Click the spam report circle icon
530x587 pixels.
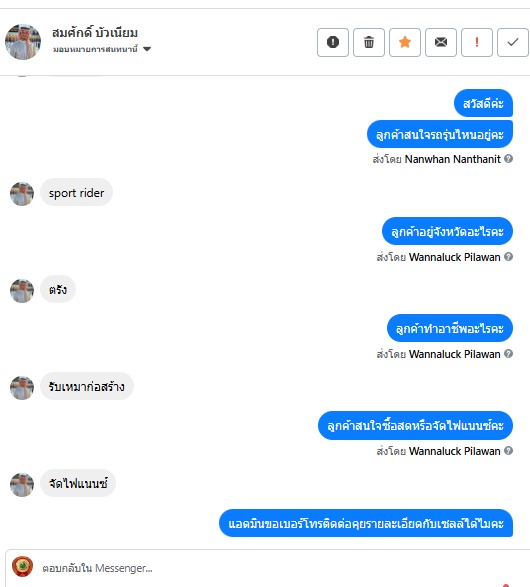333,42
